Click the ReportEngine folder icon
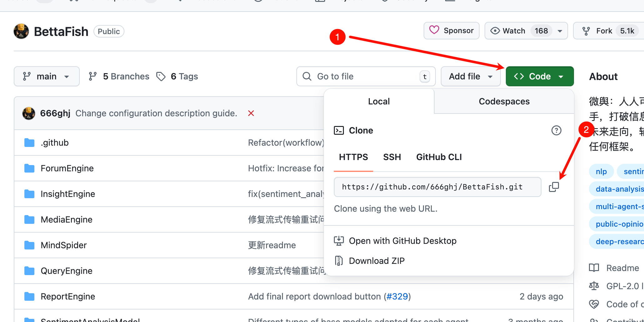Screen dimensions: 644x322 (x=29, y=296)
